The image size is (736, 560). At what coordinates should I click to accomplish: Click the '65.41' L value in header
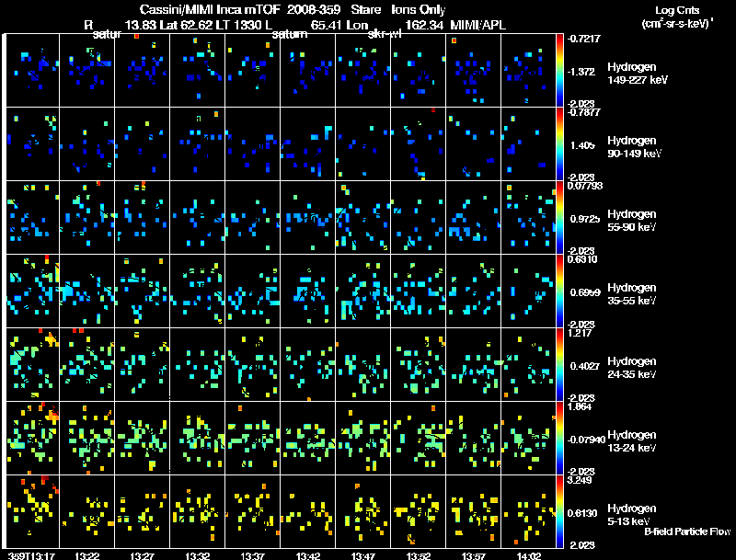pos(326,25)
